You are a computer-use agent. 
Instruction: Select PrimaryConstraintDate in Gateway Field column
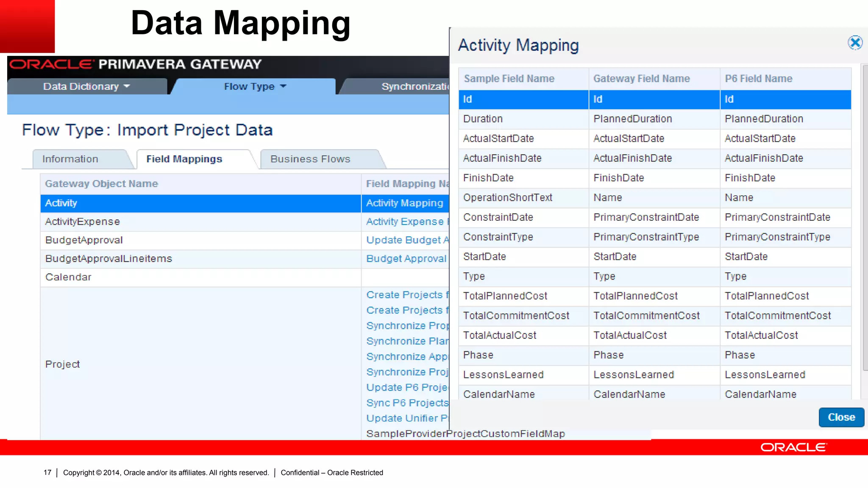point(654,217)
